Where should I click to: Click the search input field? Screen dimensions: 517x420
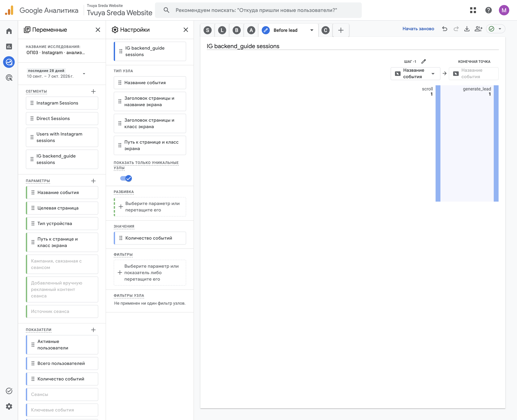point(258,10)
